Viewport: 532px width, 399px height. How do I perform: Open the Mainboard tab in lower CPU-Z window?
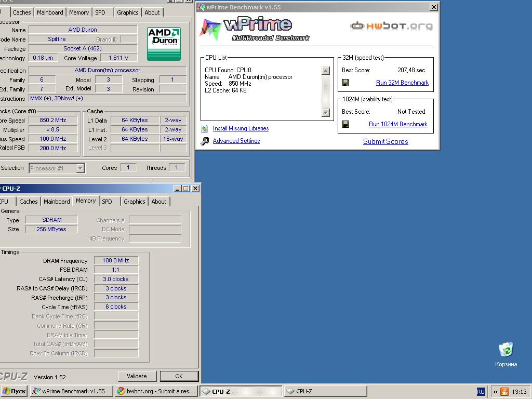point(57,202)
